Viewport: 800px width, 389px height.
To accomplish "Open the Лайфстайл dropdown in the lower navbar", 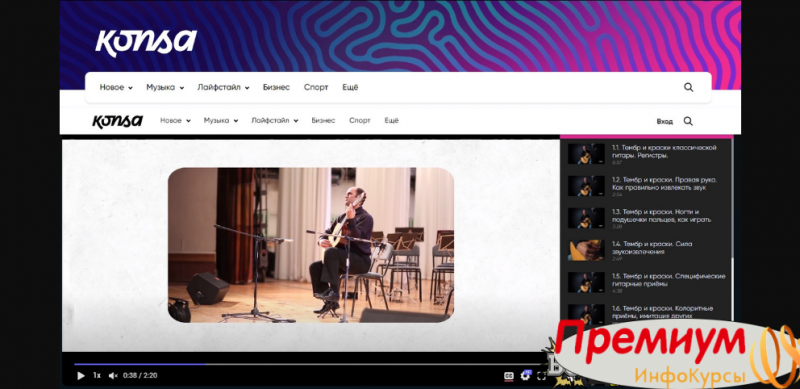I will coord(274,120).
